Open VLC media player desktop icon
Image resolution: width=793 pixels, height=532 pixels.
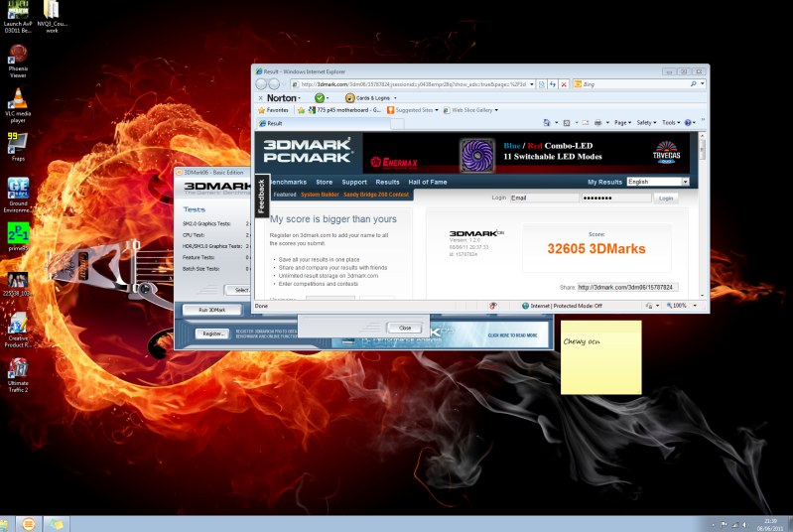[18, 105]
